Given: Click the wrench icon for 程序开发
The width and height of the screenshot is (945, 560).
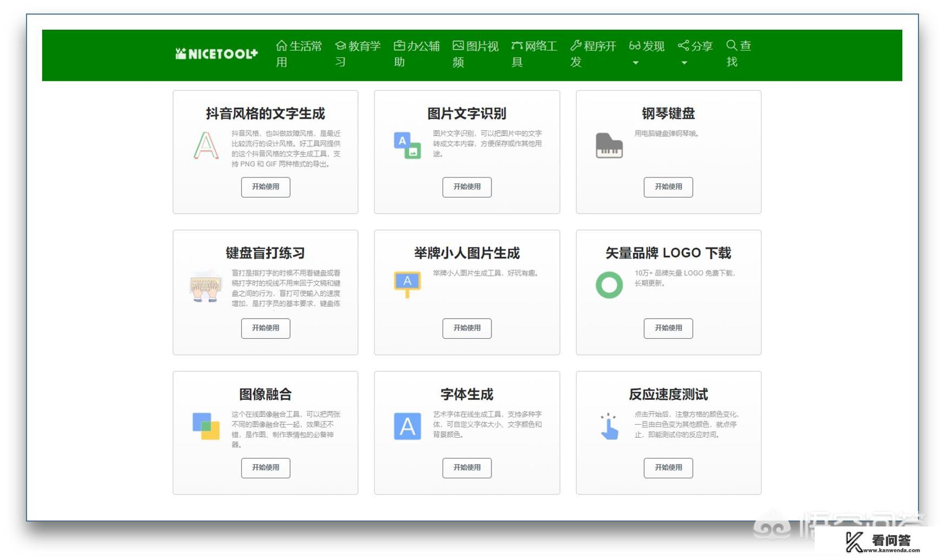Looking at the screenshot, I should tap(576, 45).
